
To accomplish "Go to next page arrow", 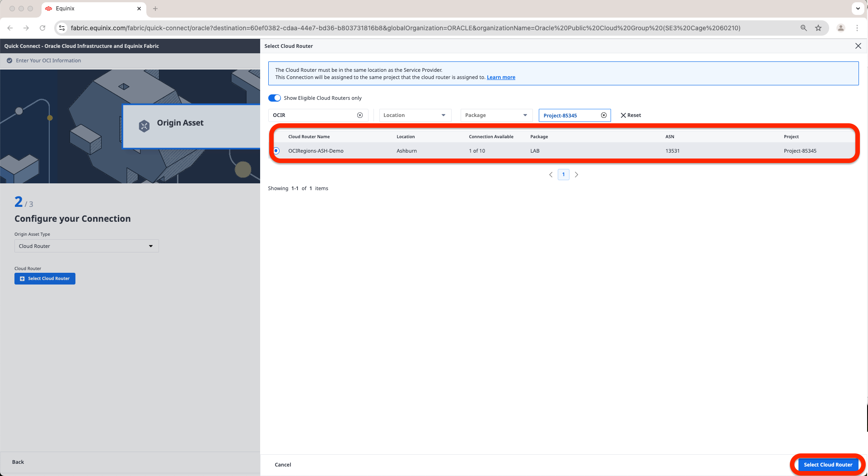I will 576,175.
